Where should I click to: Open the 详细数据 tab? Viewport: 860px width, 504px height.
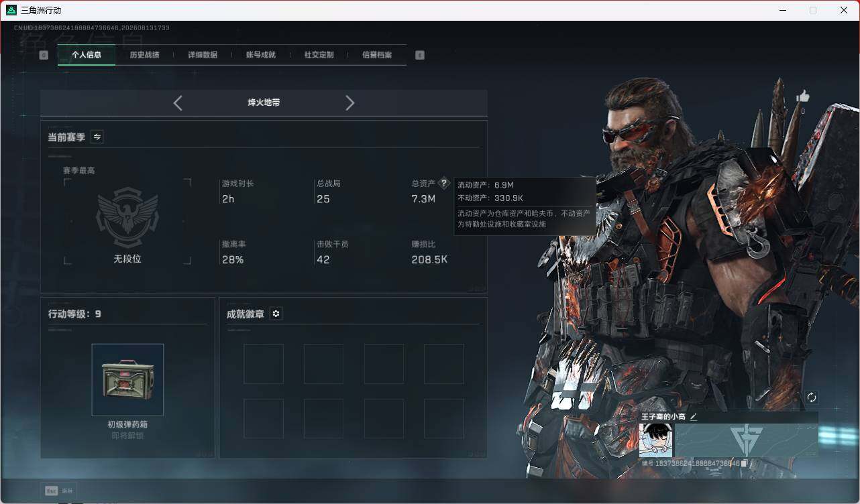click(x=203, y=55)
